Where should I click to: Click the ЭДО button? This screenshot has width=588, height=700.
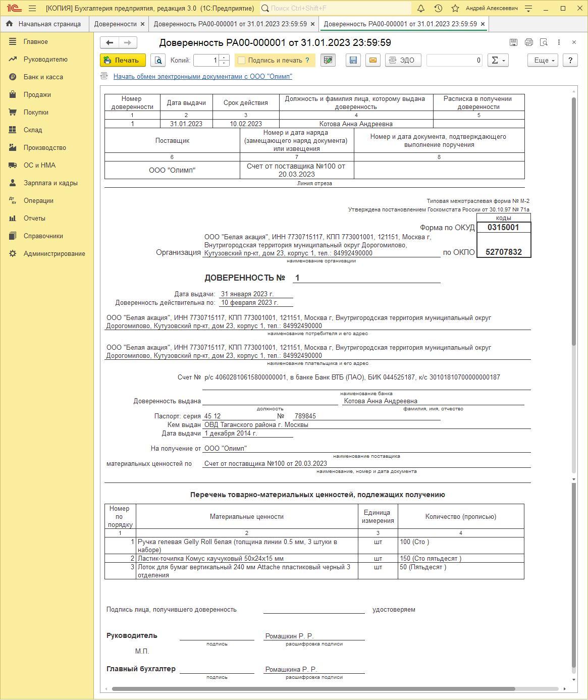click(x=403, y=61)
